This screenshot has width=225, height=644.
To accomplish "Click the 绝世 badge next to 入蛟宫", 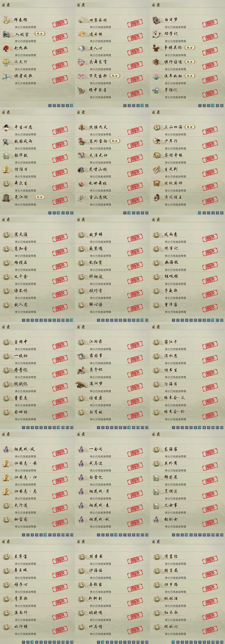I will click(39, 34).
